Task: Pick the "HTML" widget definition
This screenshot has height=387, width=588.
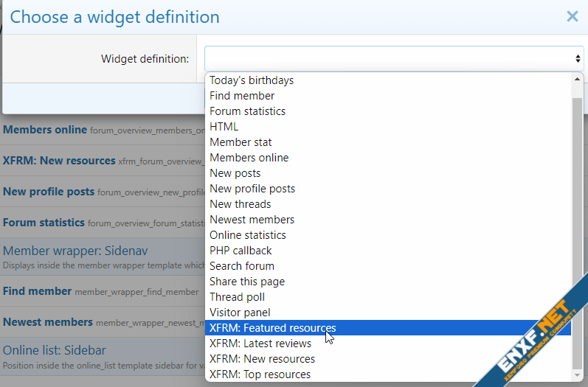Action: 224,127
